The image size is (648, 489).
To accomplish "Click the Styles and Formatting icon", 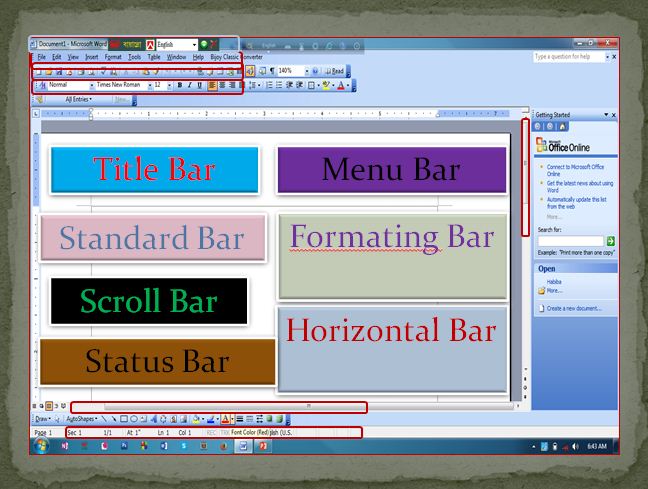I will 42,85.
